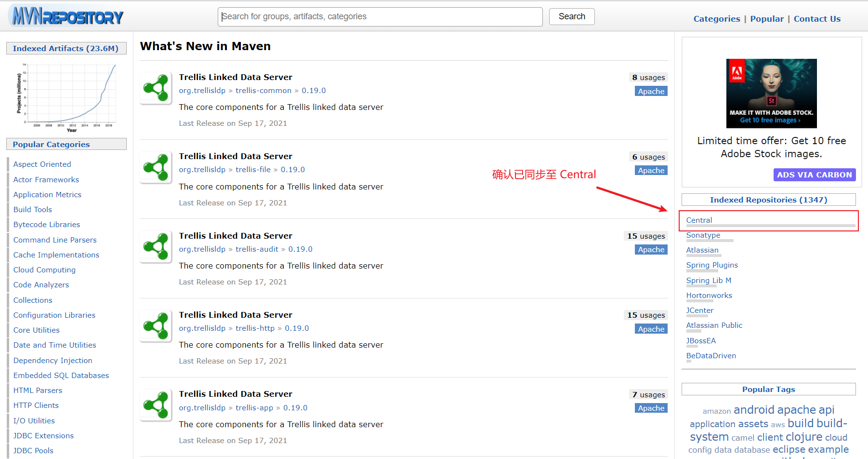Open the Atlassian repository link

click(702, 250)
